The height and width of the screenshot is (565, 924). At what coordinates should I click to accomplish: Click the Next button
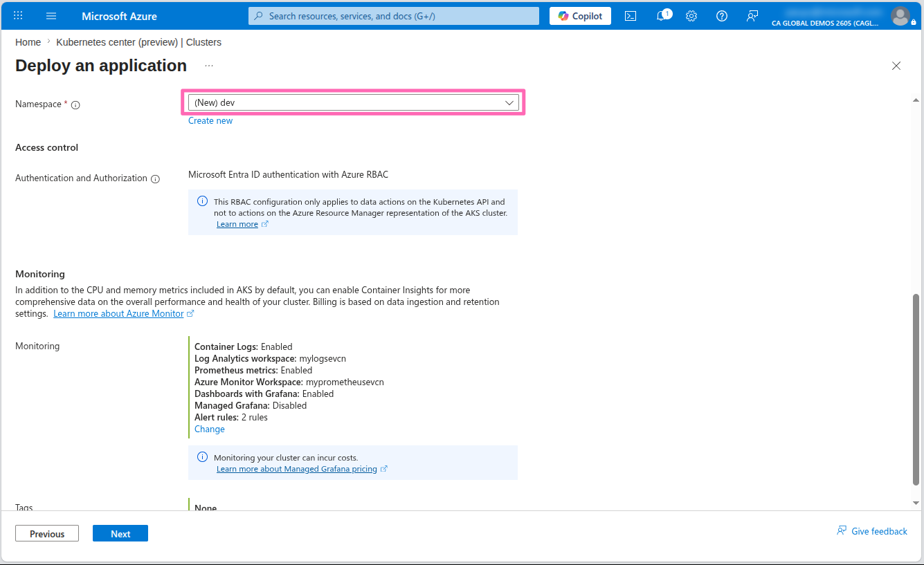tap(120, 533)
